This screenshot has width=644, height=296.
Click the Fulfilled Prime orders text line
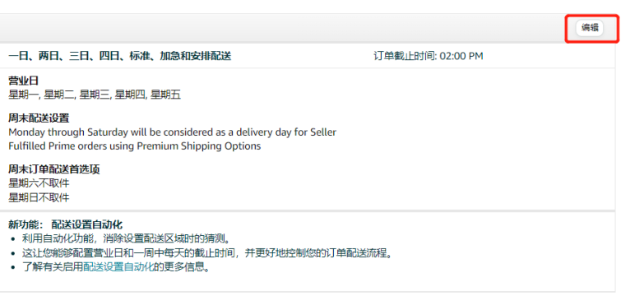click(135, 146)
